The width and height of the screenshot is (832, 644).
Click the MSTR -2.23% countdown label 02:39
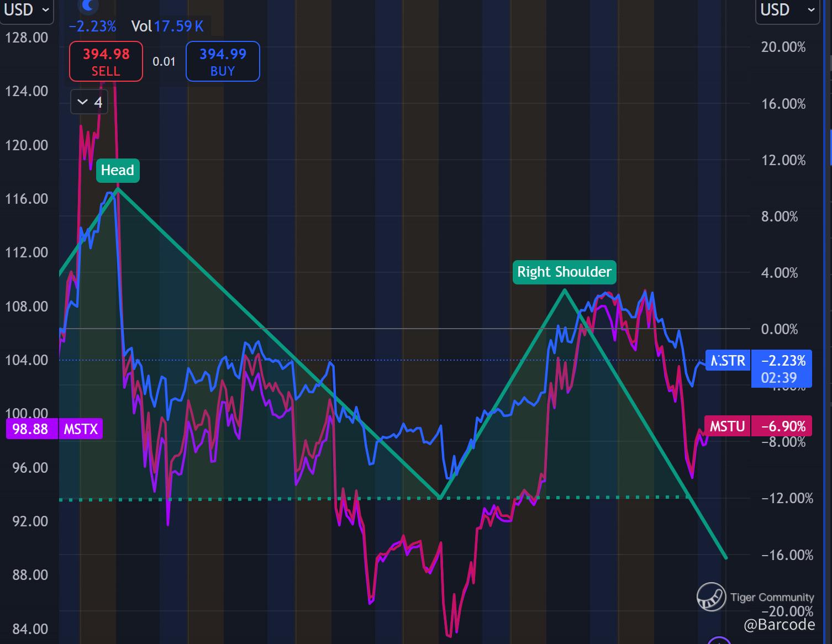782,368
